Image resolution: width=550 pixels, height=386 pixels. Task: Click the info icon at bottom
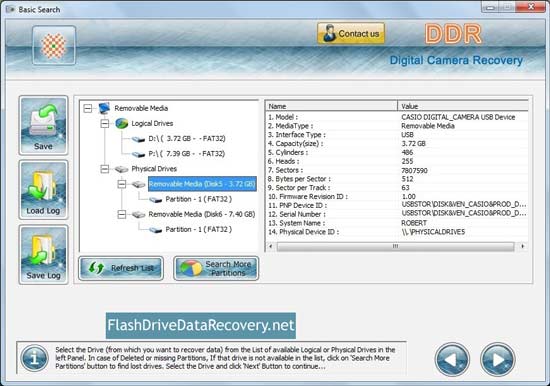[x=34, y=358]
